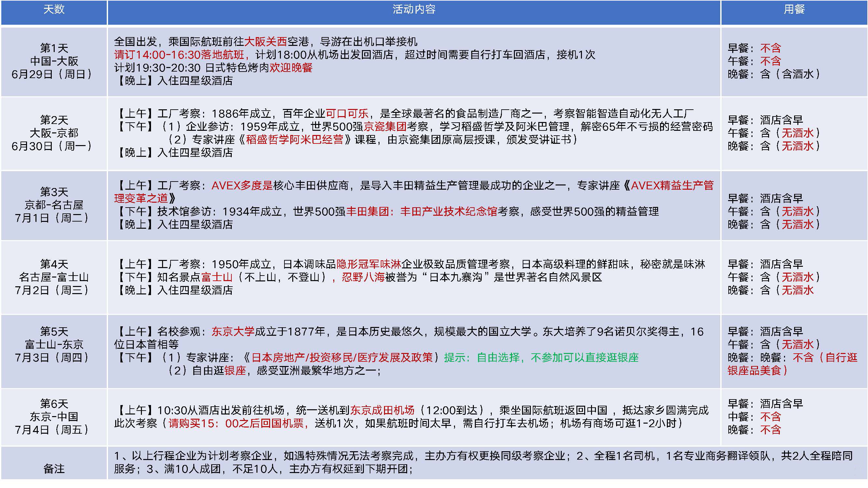Click red text 稻盛哲学阿米巴经营
This screenshot has width=868, height=488.
tap(295, 140)
